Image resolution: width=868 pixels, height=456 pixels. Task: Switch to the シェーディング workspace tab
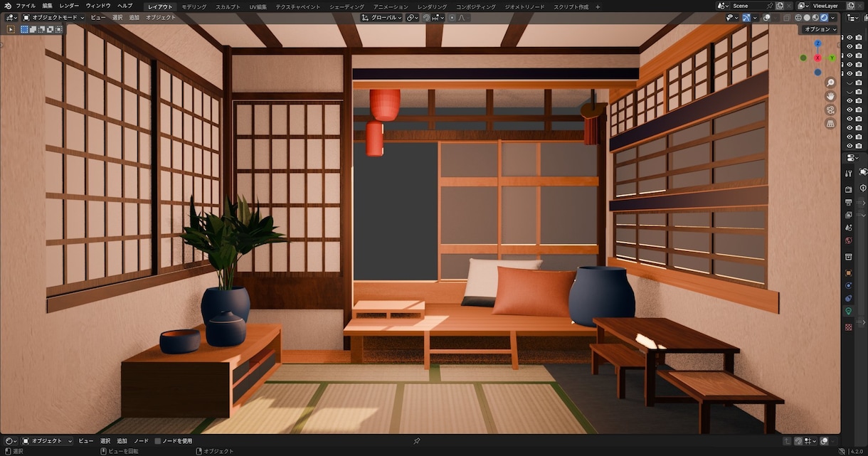point(346,6)
